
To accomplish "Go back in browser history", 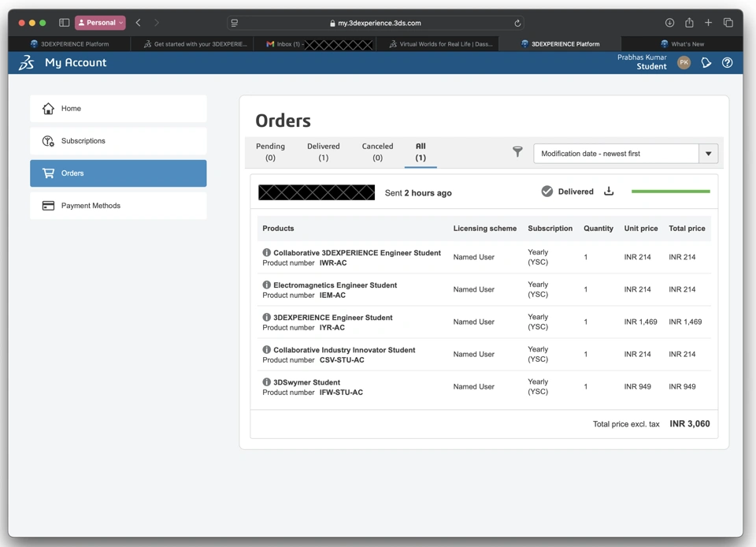I will point(139,23).
